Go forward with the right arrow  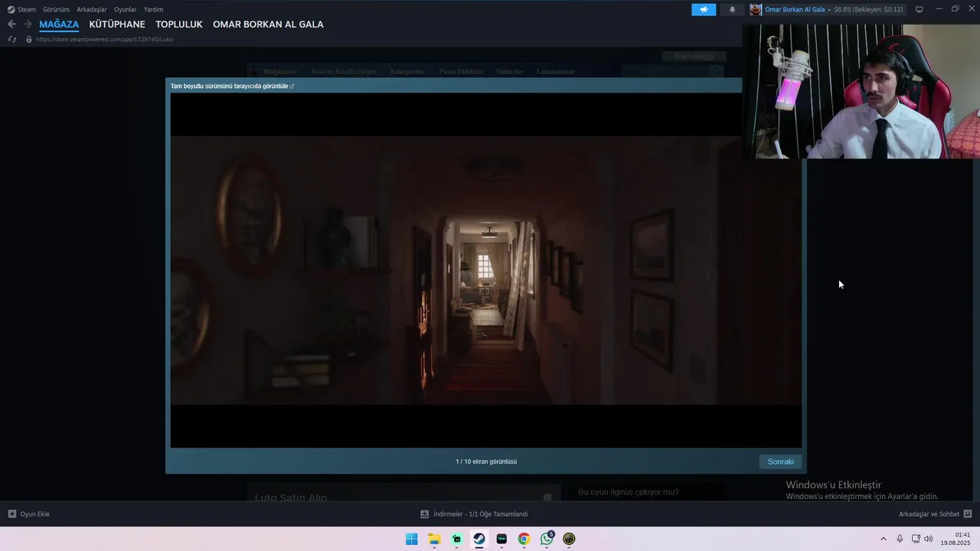(x=28, y=24)
